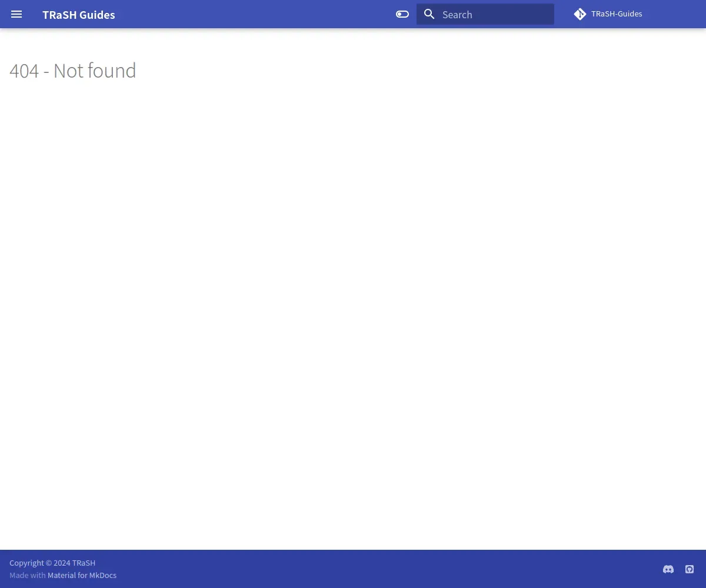This screenshot has height=588, width=706.
Task: Open the hamburger navigation menu
Action: (x=16, y=14)
